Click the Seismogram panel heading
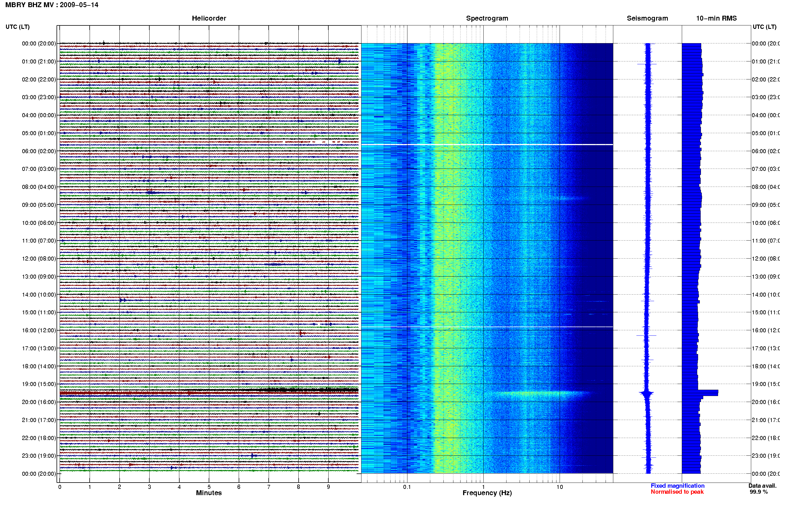Viewport: 812px width, 508px height. 647,19
